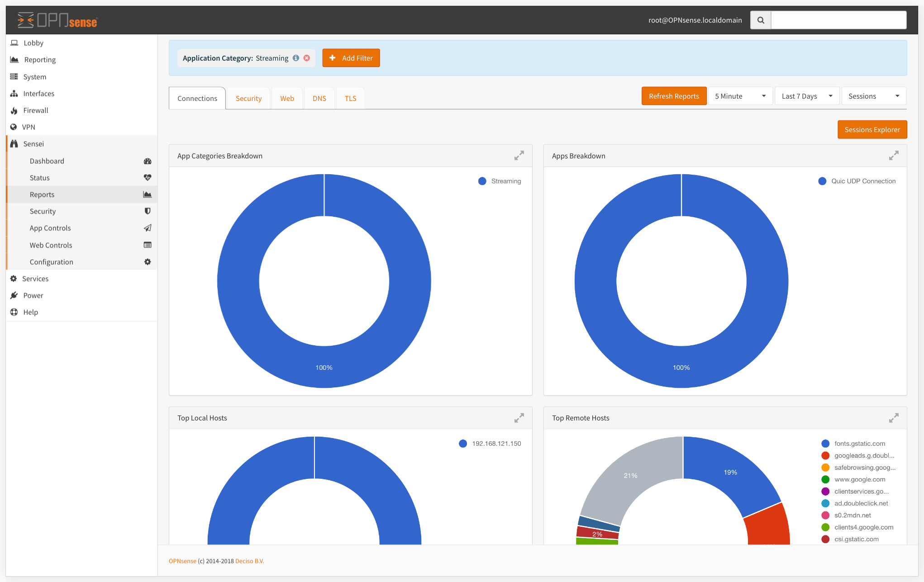The height and width of the screenshot is (582, 924).
Task: Click the red googleads legend swatch
Action: tap(825, 455)
